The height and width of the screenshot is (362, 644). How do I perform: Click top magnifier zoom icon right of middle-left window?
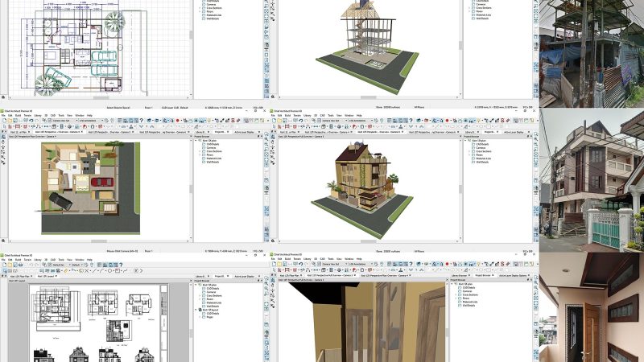click(x=266, y=134)
